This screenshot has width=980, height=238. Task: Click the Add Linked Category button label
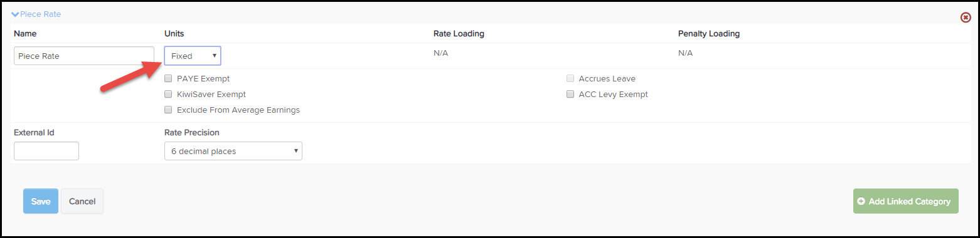coord(910,201)
